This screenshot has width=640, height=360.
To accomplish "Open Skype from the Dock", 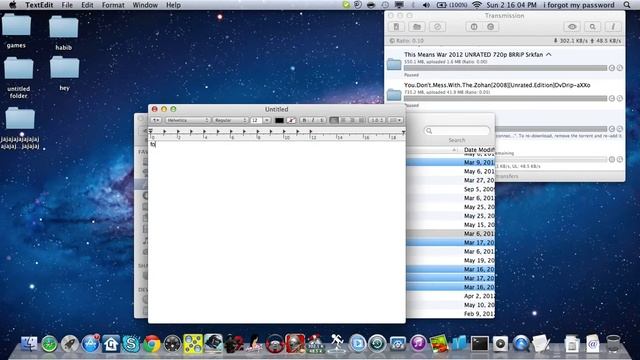I will 131,344.
